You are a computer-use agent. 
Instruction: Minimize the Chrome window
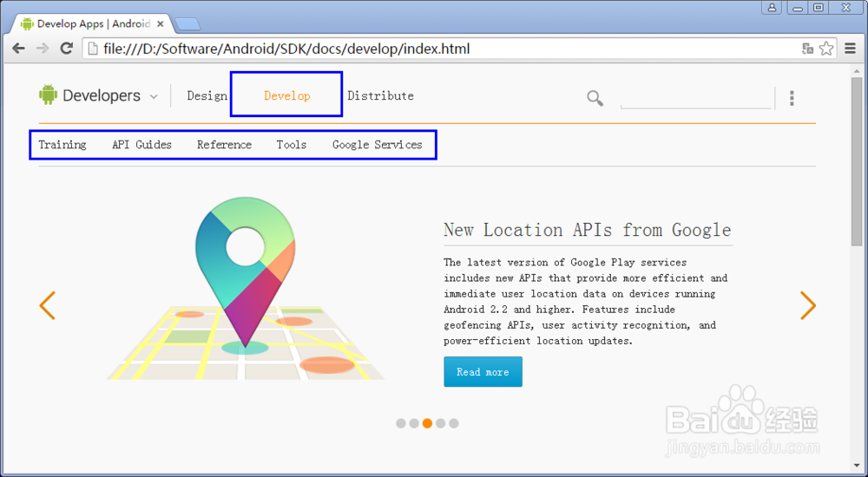pos(798,8)
